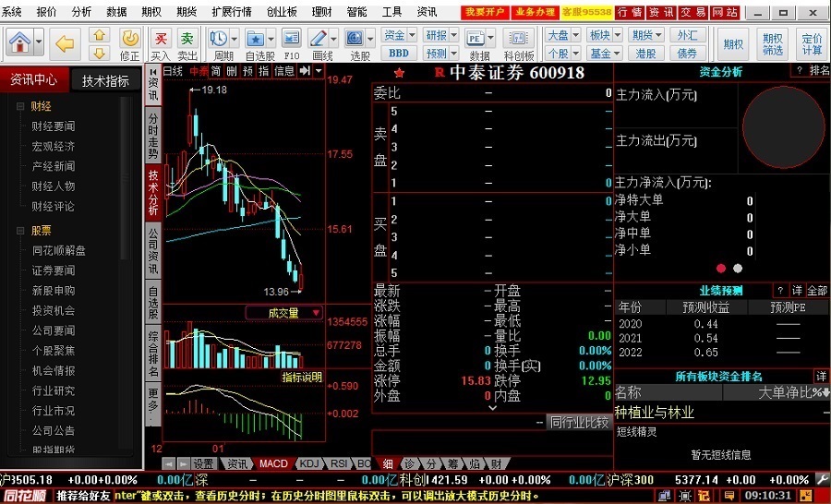The image size is (831, 504).
Task: Open the PE 数据 icon
Action: tap(475, 38)
